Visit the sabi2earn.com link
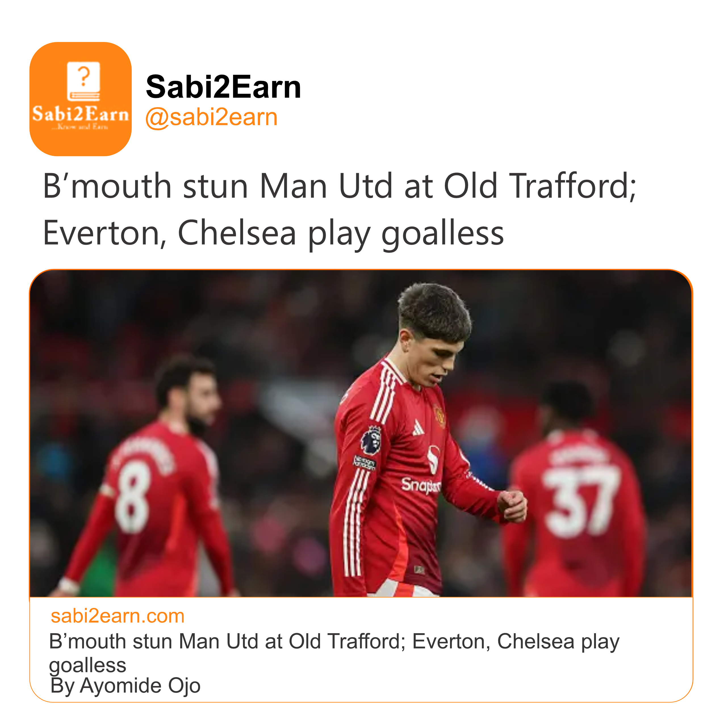 click(x=118, y=616)
